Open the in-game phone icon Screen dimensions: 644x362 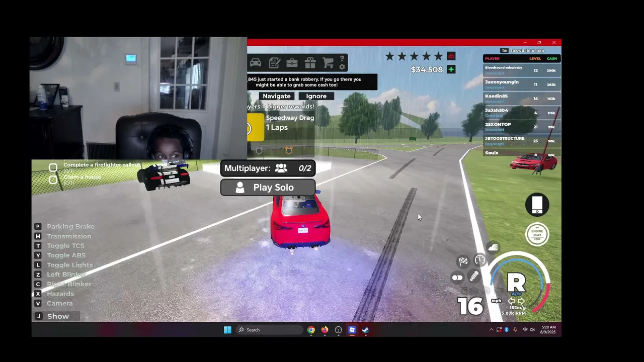coord(537,205)
